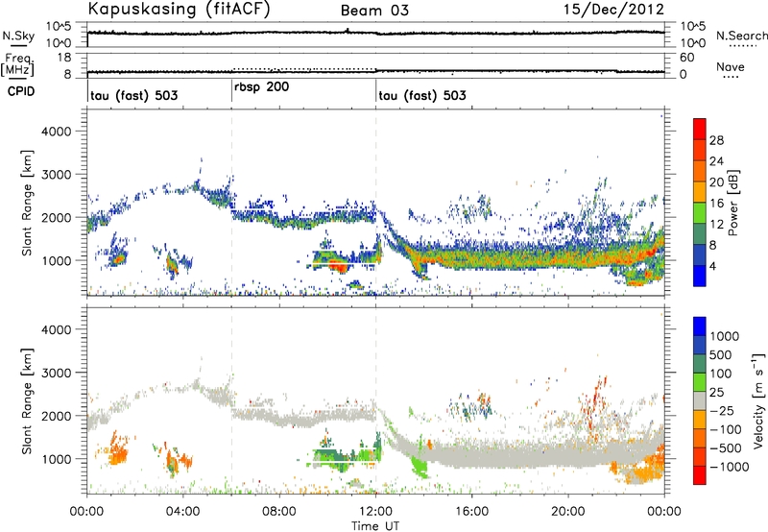Click the green velocity patch near 14:00

pos(420,465)
